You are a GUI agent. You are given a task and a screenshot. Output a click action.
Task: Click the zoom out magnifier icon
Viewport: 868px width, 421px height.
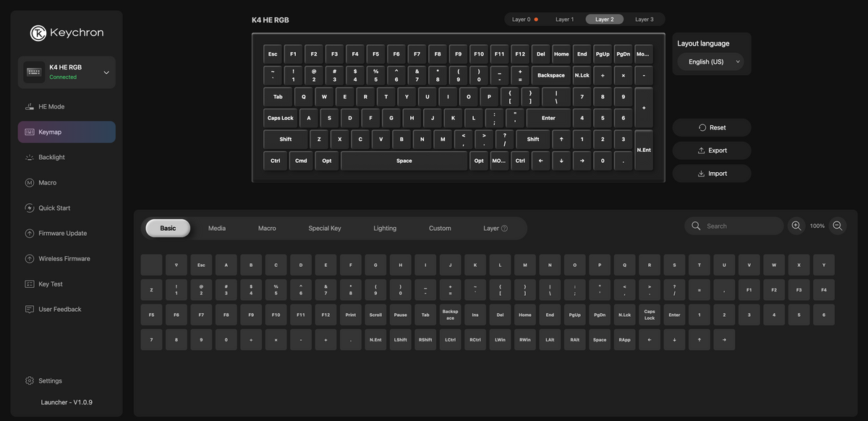tap(838, 226)
